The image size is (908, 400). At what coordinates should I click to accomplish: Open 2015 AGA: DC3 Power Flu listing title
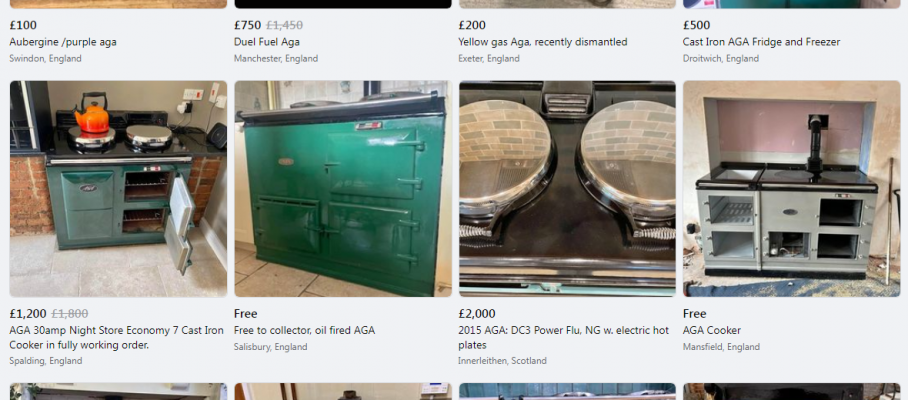click(563, 337)
